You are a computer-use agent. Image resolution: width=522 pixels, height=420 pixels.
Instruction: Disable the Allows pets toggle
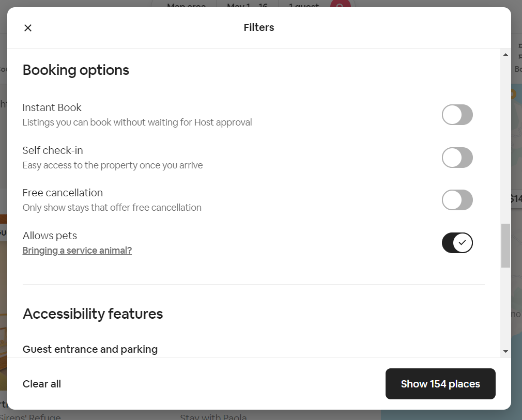pyautogui.click(x=457, y=242)
